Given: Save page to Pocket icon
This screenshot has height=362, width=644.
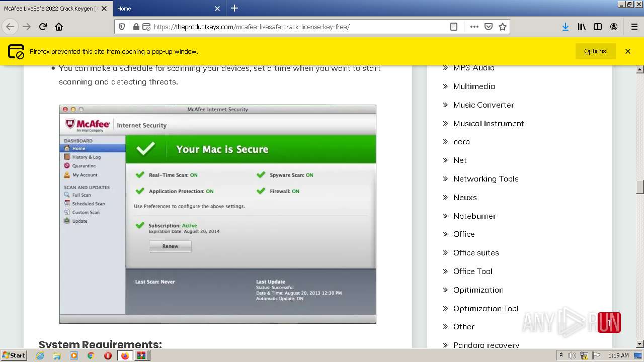Looking at the screenshot, I should click(488, 27).
